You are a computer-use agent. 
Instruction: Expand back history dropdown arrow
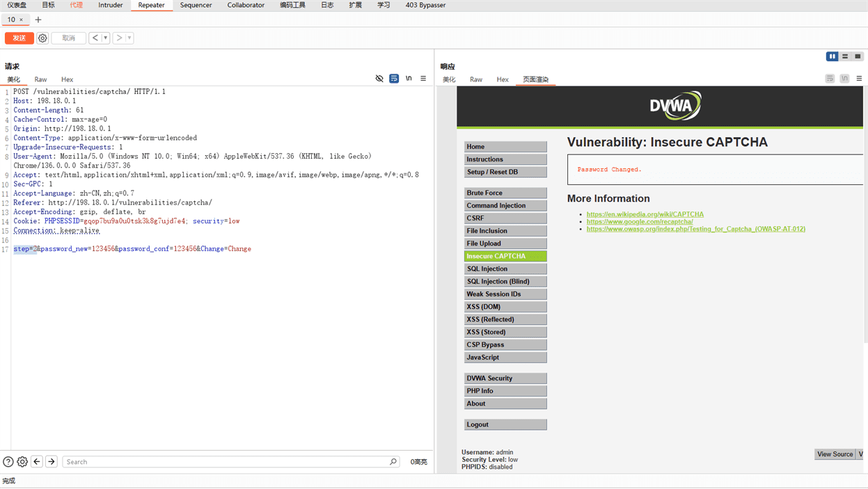pyautogui.click(x=106, y=38)
